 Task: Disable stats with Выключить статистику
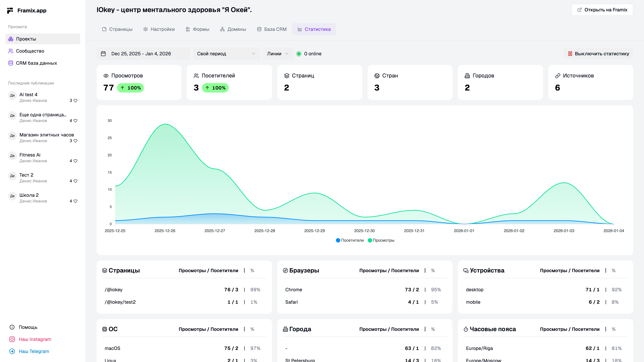pyautogui.click(x=598, y=54)
